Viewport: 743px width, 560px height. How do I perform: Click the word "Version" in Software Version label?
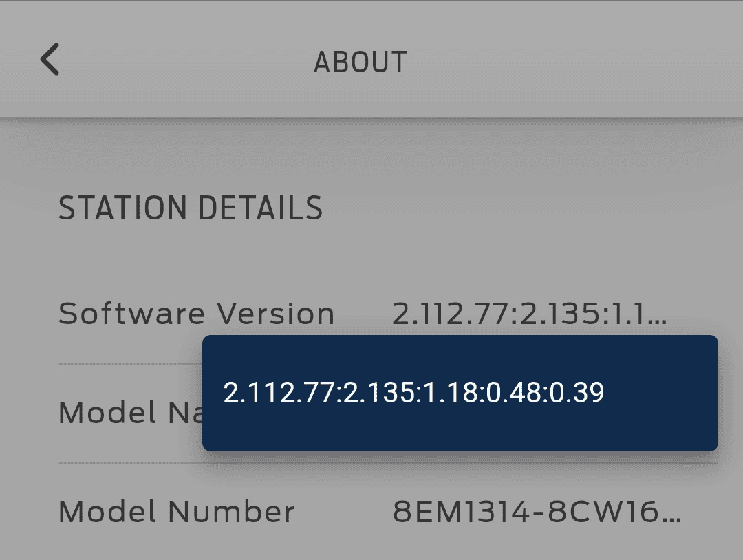point(276,314)
